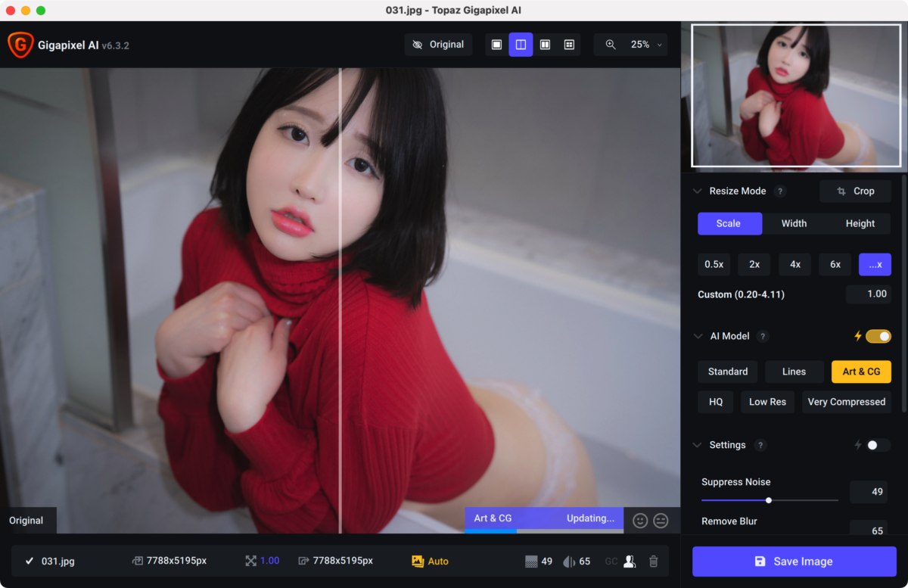Toggle the face recovery person icon
Viewport: 908px width, 588px height.
coord(630,562)
